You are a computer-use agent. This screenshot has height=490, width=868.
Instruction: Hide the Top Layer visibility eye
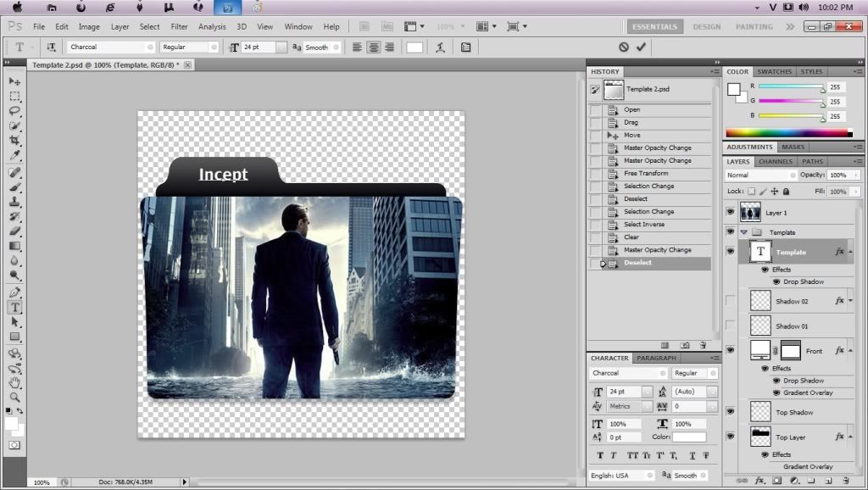click(x=730, y=437)
